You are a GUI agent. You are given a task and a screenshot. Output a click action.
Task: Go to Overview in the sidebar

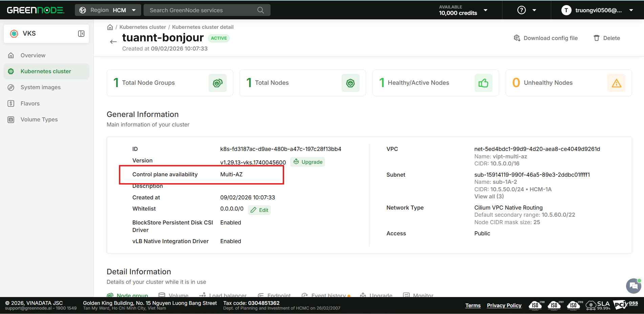pos(33,55)
